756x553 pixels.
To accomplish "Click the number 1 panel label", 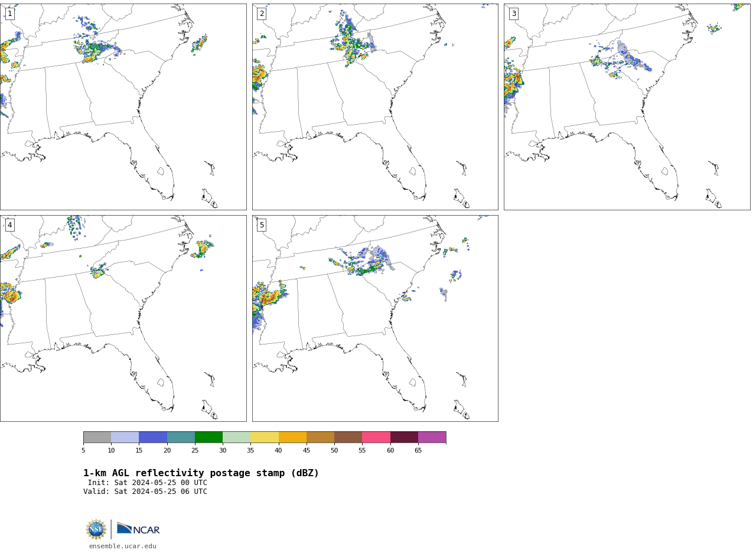I will 9,14.
